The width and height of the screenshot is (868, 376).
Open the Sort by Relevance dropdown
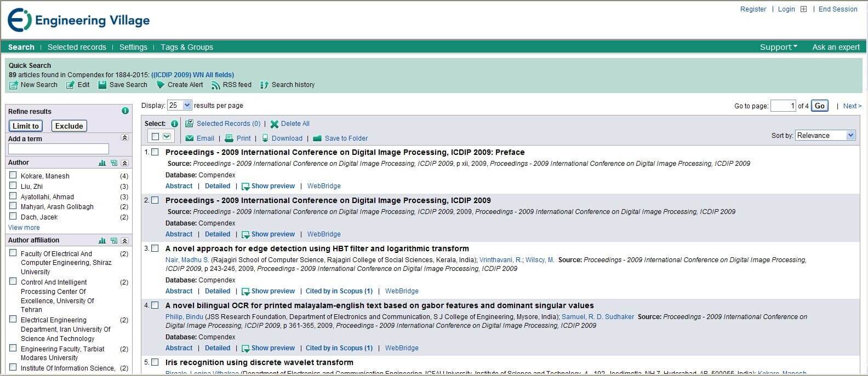[825, 135]
